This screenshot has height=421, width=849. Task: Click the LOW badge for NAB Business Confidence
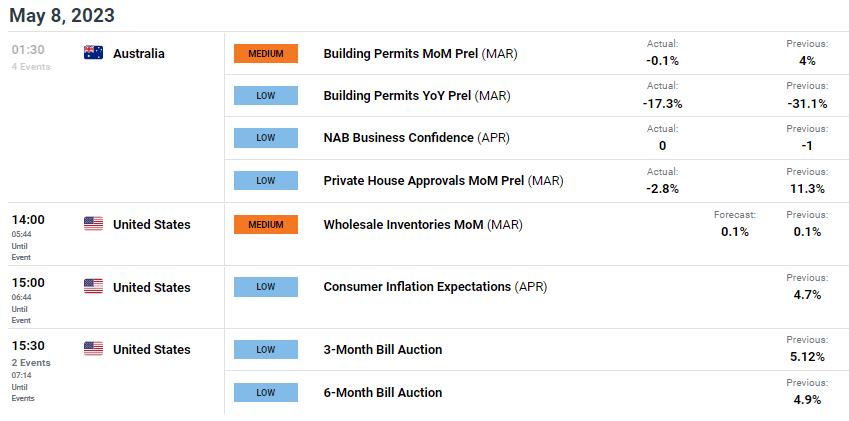(266, 138)
